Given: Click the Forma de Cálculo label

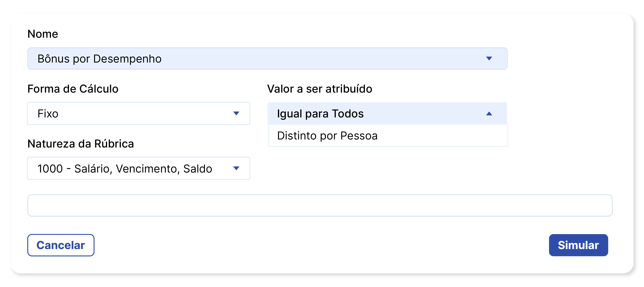Looking at the screenshot, I should click(73, 89).
